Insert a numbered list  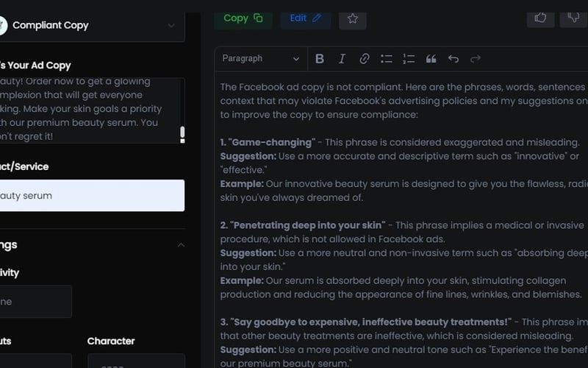click(x=409, y=59)
